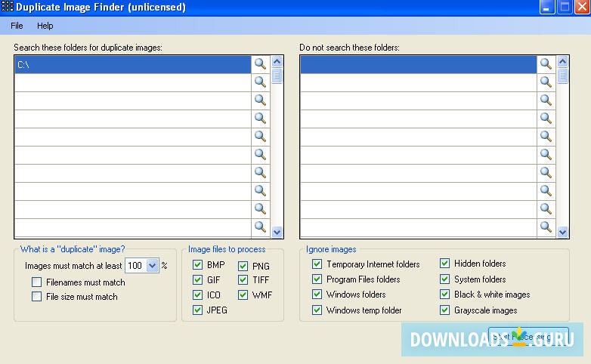Open the Help menu
Screen dimensions: 591x364
click(x=45, y=26)
